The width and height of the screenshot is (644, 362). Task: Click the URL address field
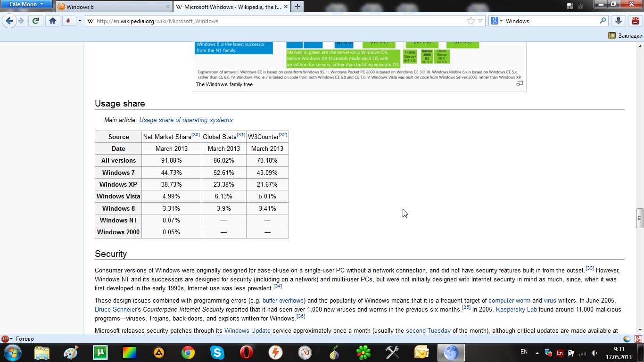coord(278,21)
